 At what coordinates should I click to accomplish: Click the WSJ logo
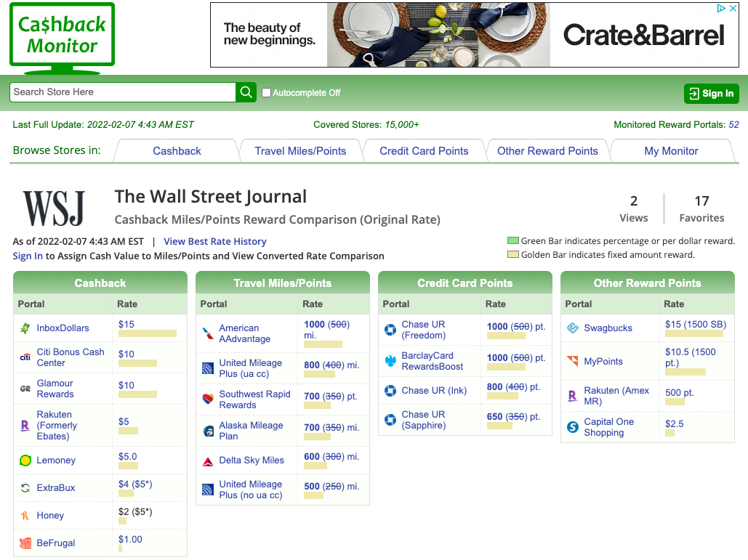(x=53, y=206)
